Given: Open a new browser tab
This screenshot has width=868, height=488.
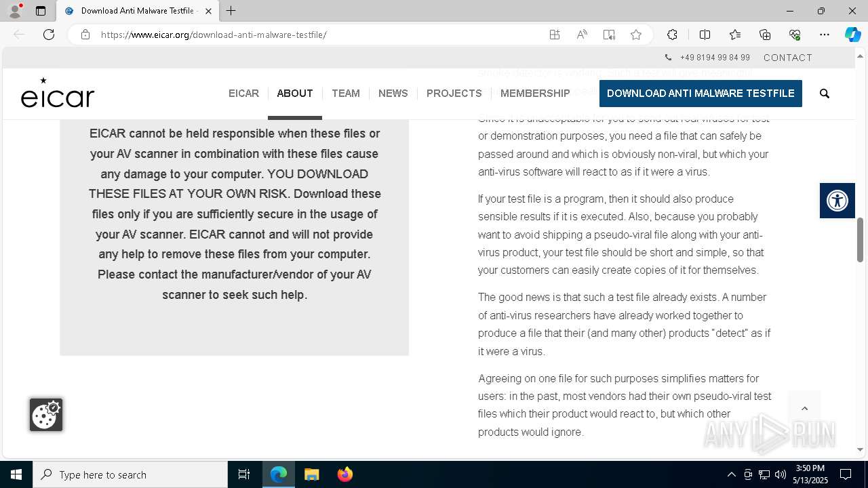Looking at the screenshot, I should pos(231,11).
